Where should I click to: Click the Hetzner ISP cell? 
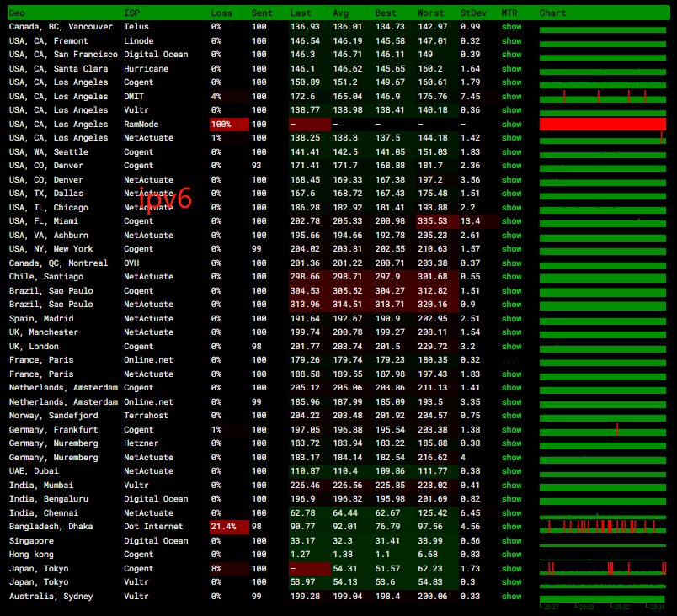[141, 443]
